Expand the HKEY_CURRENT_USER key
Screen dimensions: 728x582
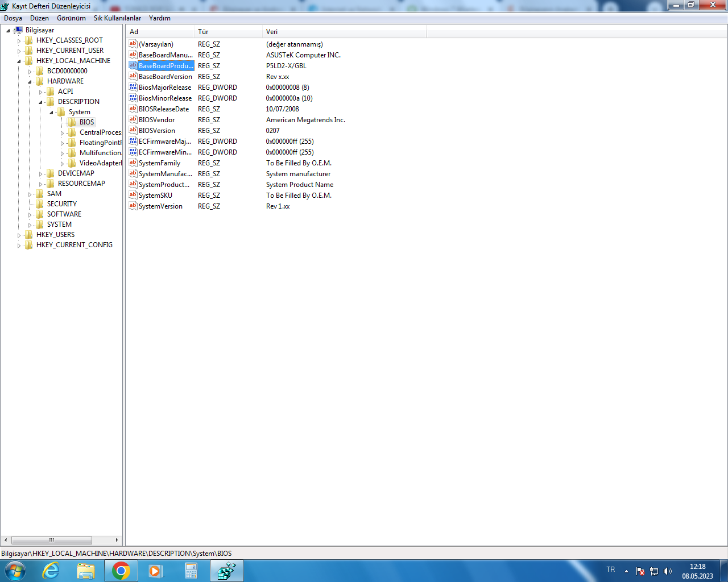(x=19, y=51)
